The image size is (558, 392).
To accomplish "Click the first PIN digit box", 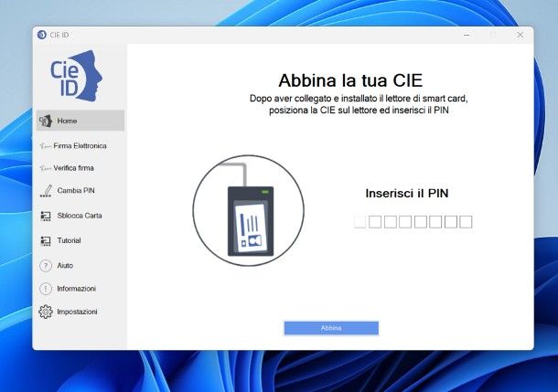I will (x=359, y=222).
